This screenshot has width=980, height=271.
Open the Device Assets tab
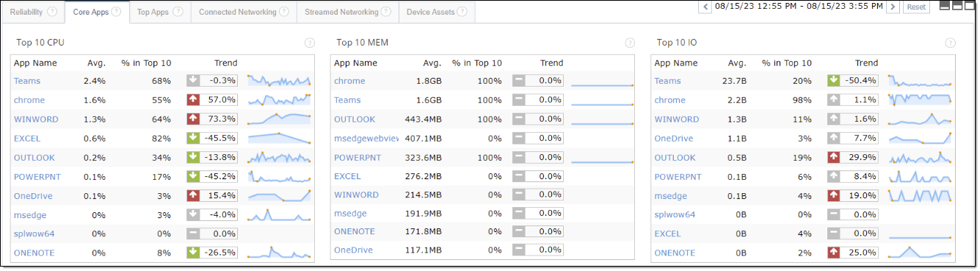[436, 12]
